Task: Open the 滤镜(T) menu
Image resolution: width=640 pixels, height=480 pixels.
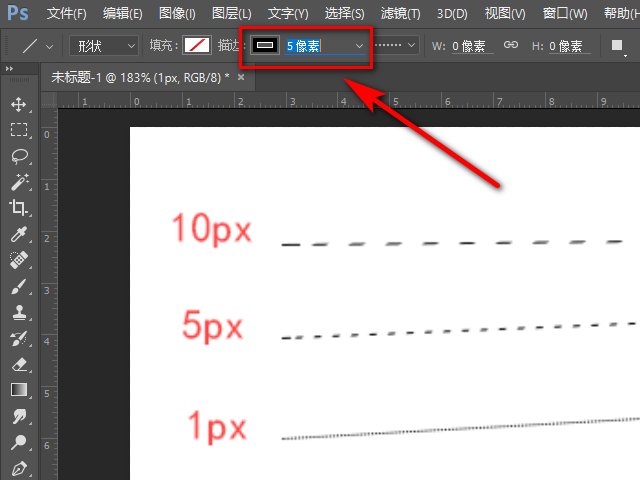Action: click(x=399, y=14)
